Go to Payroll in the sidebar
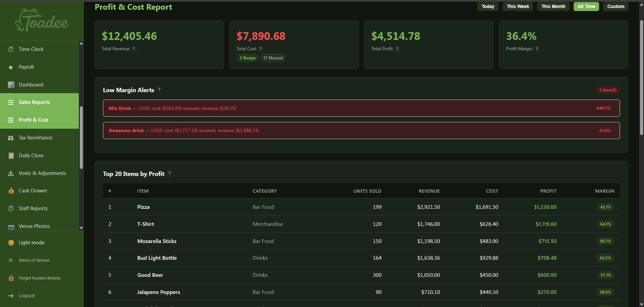The image size is (644, 307). click(39, 67)
